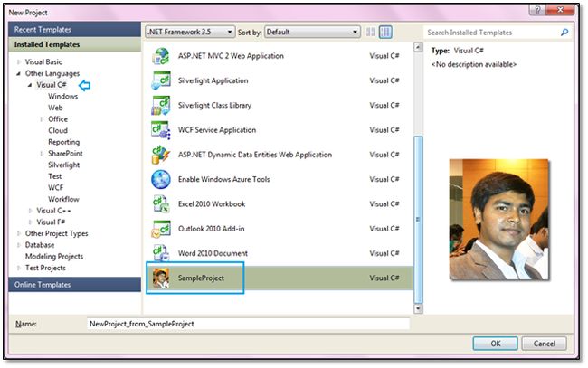
Task: Click the Enable Windows Azure Tools globe icon
Action: pos(161,180)
